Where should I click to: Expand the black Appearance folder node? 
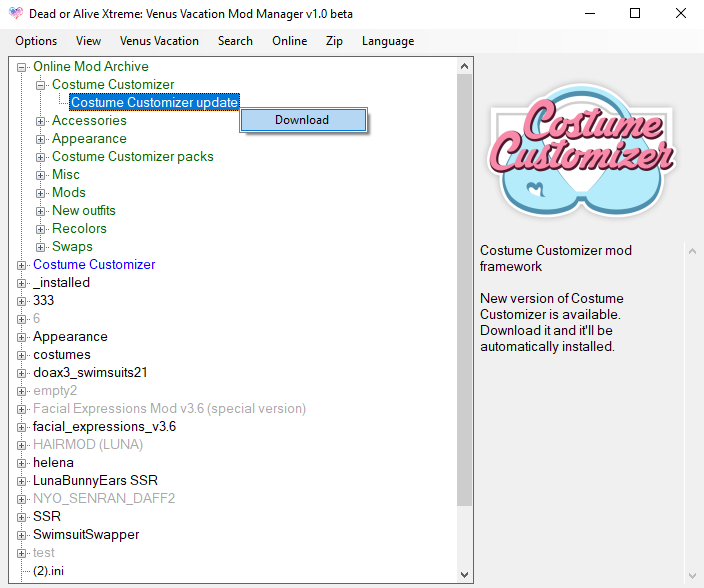(21, 337)
